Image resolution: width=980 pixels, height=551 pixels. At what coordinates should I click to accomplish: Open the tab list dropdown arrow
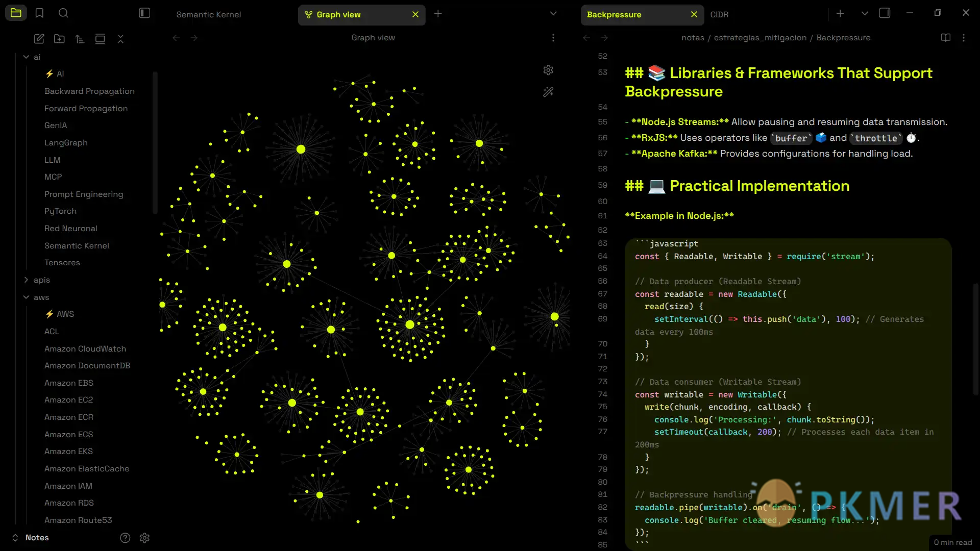553,14
